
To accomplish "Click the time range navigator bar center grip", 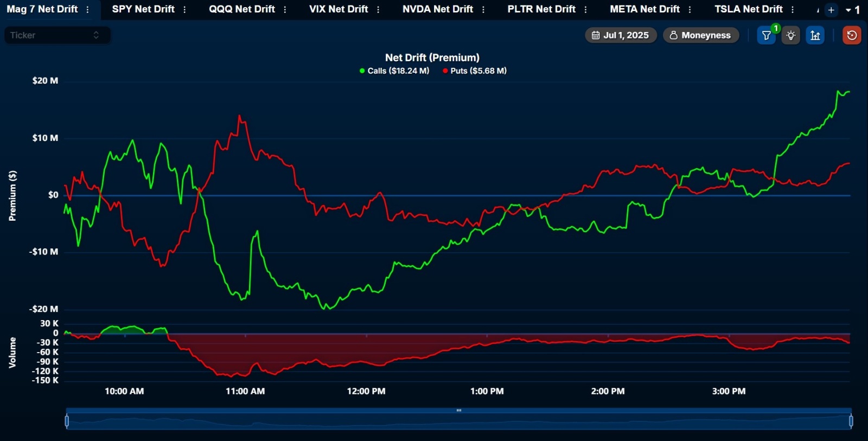I will pos(459,411).
